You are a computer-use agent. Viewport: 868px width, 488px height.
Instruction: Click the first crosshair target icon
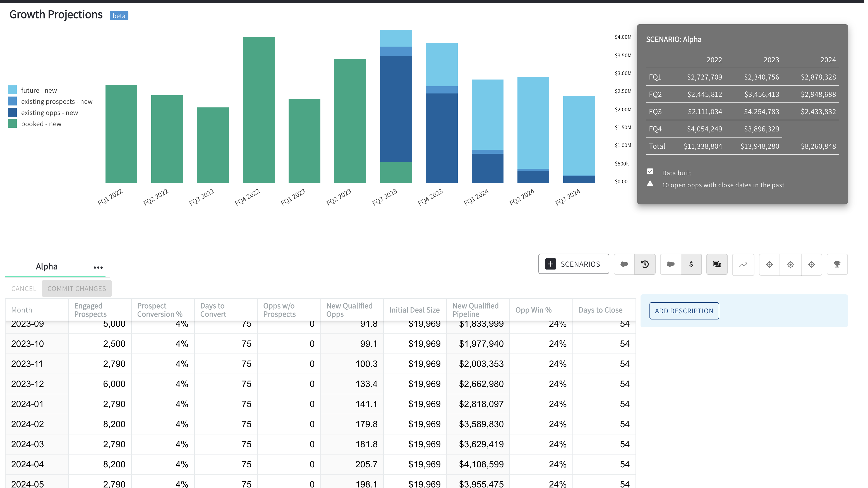coord(769,265)
